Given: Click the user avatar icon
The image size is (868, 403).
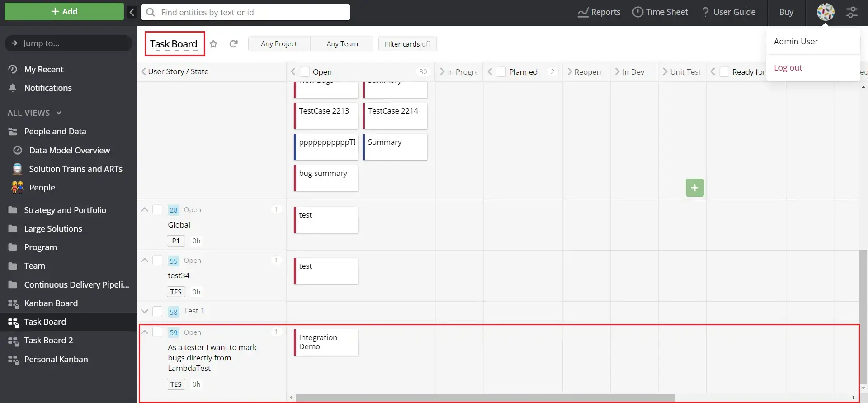Looking at the screenshot, I should pyautogui.click(x=825, y=12).
